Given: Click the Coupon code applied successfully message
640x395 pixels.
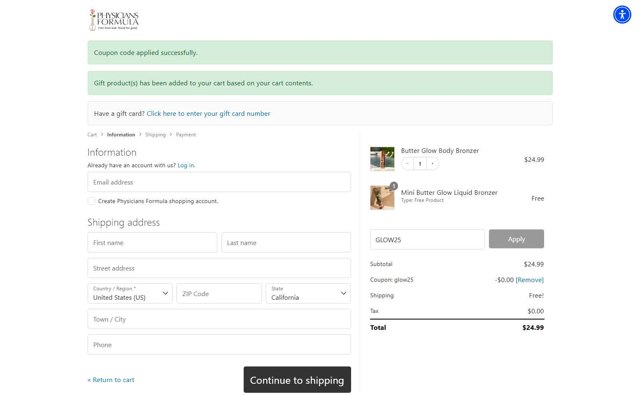Looking at the screenshot, I should click(x=146, y=53).
